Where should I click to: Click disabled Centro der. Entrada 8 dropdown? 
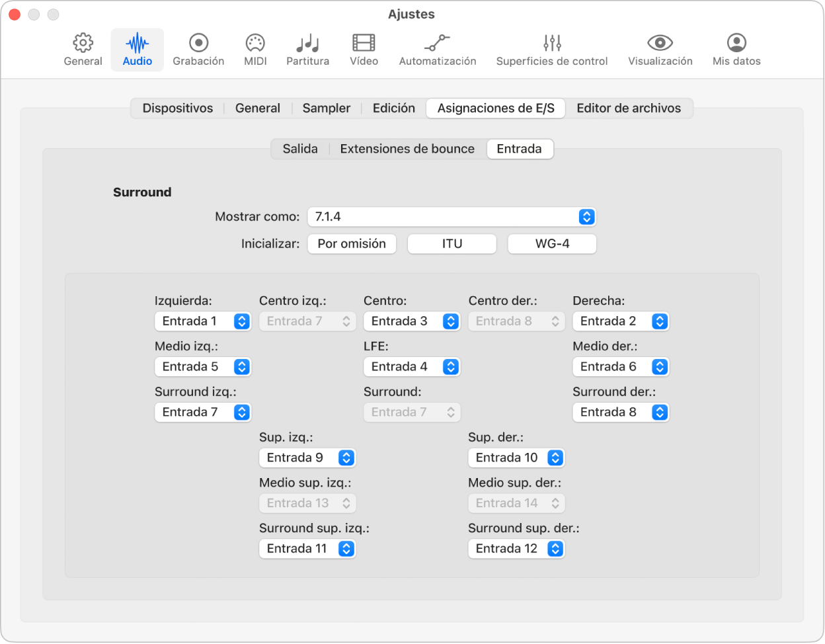516,321
